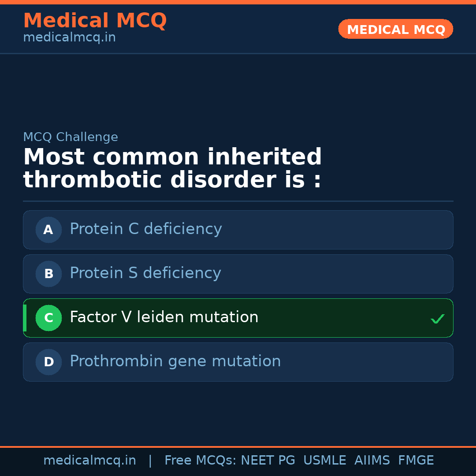Visit medicalmcq.in link under the title
Viewport: 476px width, 476px height.
tap(69, 38)
